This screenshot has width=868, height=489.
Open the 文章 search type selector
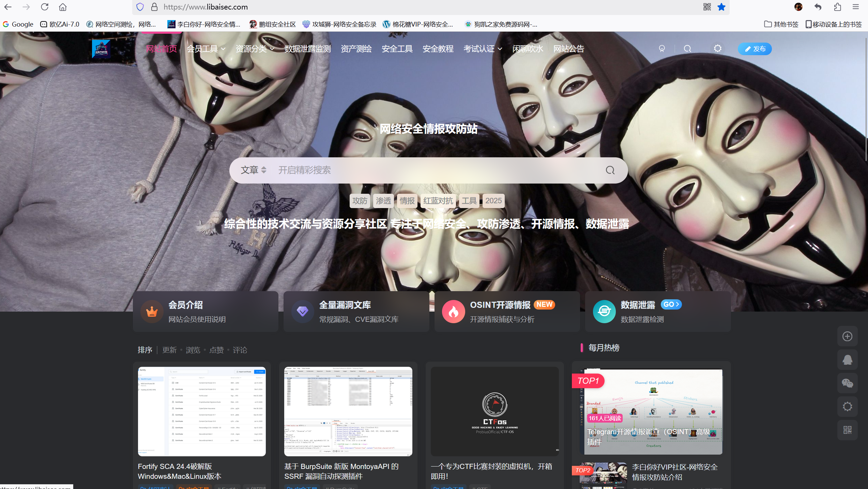coord(254,170)
